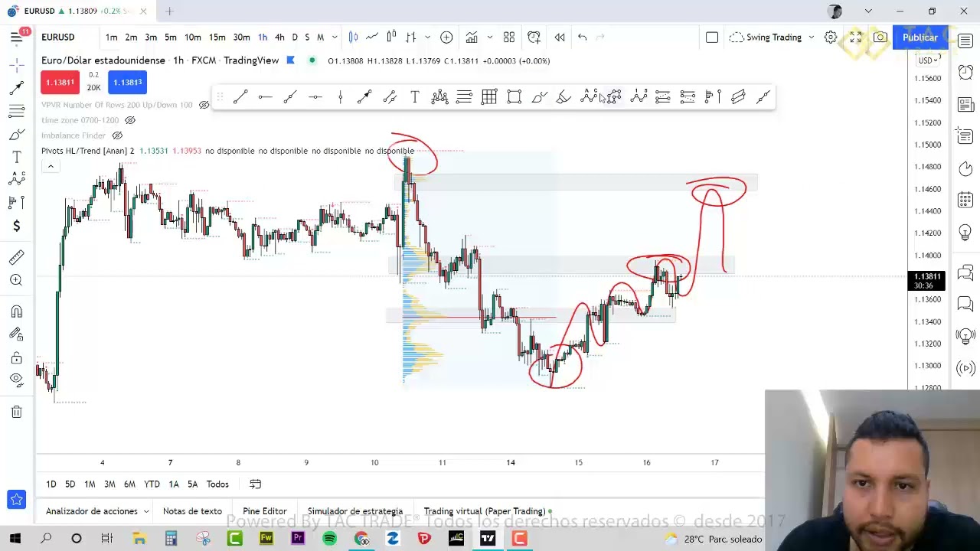
Task: Delete drawings with trash icon
Action: (16, 412)
